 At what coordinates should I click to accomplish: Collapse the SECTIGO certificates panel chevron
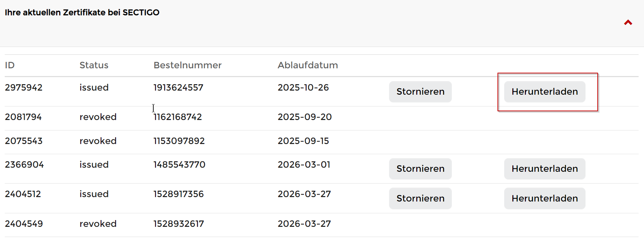[x=628, y=23]
